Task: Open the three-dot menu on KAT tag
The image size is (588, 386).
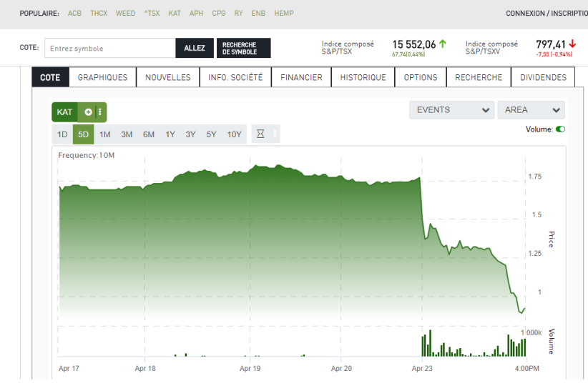Action: pos(100,112)
